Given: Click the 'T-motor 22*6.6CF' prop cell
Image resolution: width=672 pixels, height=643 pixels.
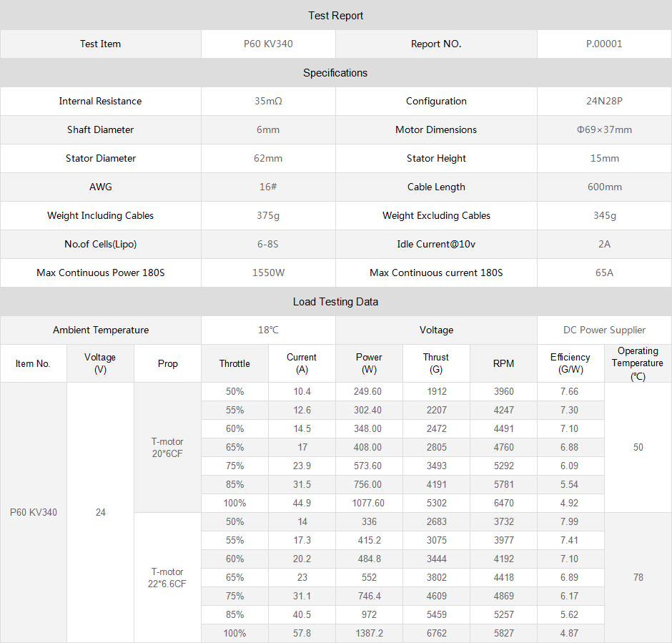Looking at the screenshot, I should (167, 578).
